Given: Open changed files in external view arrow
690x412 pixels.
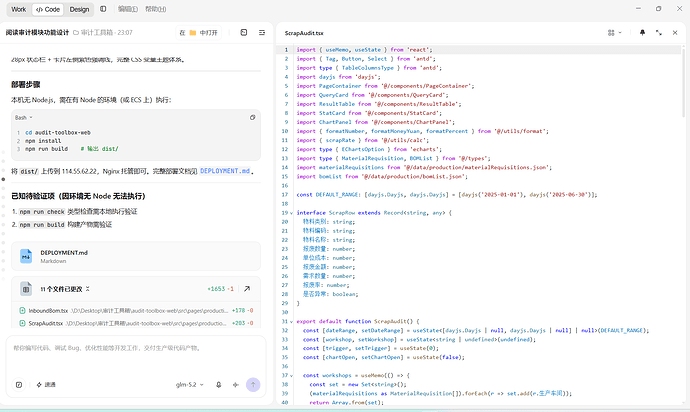Looking at the screenshot, I should click(247, 289).
